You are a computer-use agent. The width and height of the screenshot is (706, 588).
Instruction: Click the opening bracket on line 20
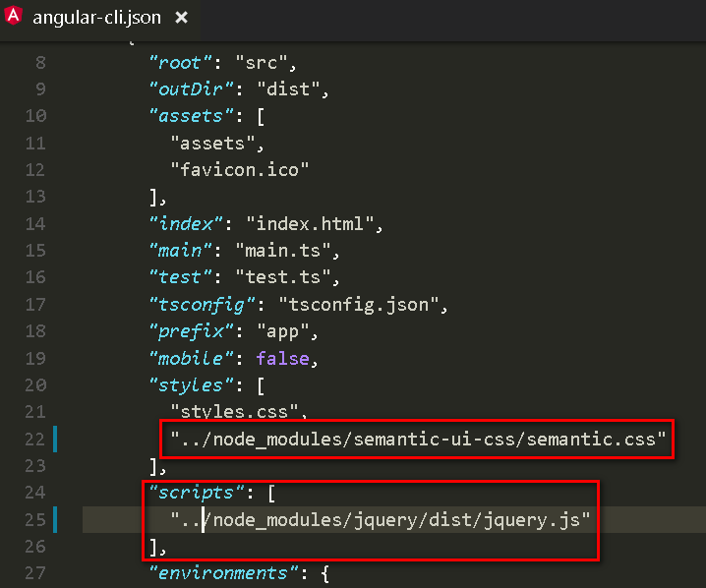click(261, 385)
